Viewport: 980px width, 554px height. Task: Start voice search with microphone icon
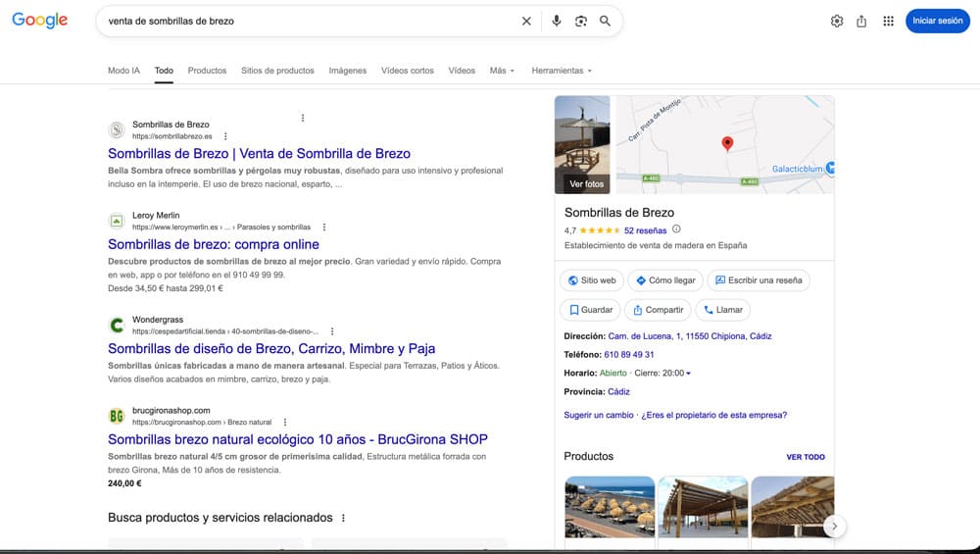pyautogui.click(x=557, y=21)
